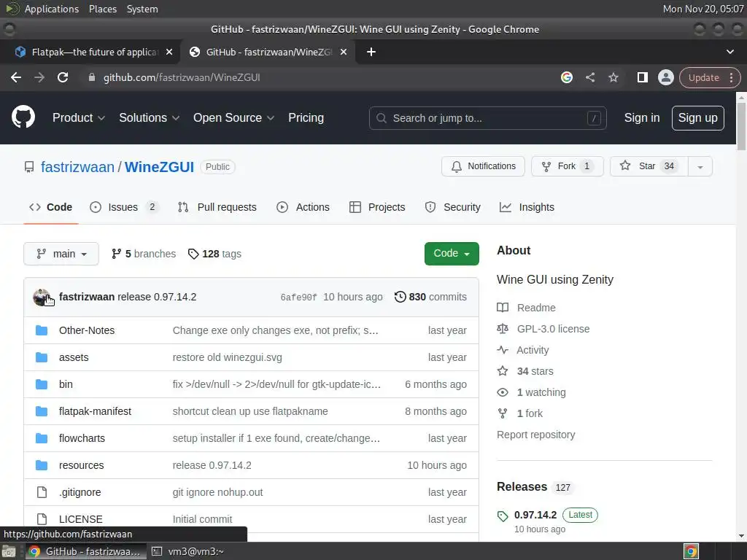Expand the green Code dropdown button

(452, 253)
